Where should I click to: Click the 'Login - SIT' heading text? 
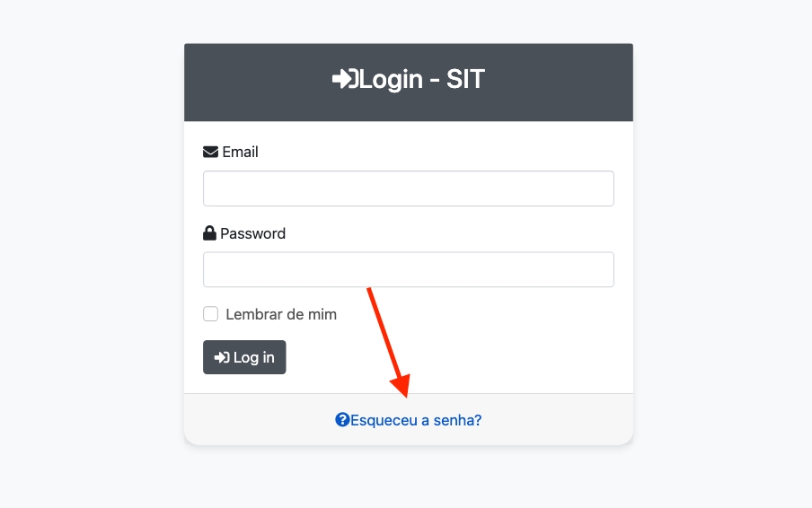[422, 80]
